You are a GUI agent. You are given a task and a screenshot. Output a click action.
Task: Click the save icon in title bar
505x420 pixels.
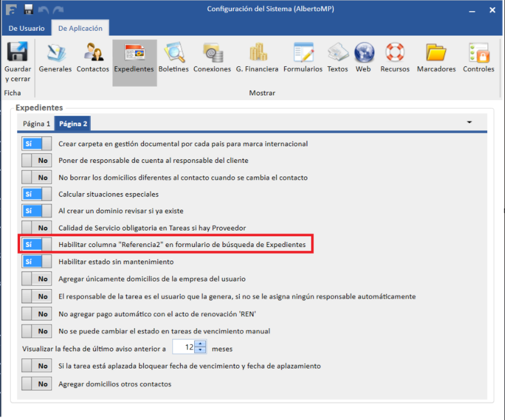[x=28, y=9]
